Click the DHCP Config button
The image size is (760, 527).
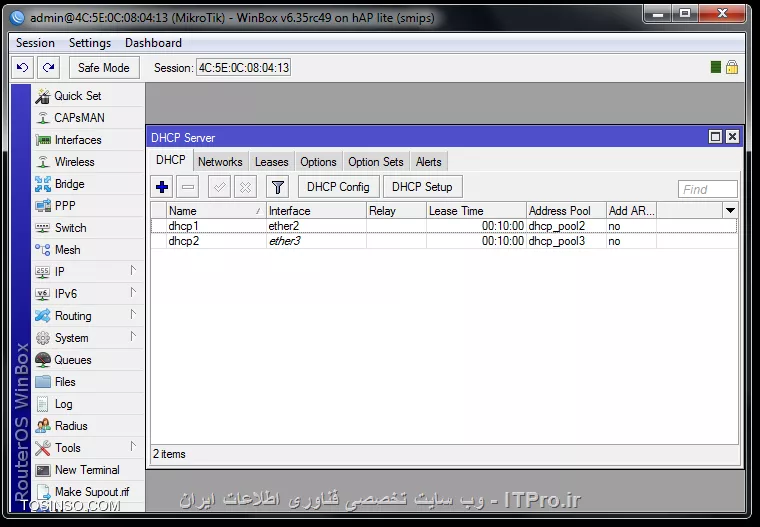tap(338, 187)
